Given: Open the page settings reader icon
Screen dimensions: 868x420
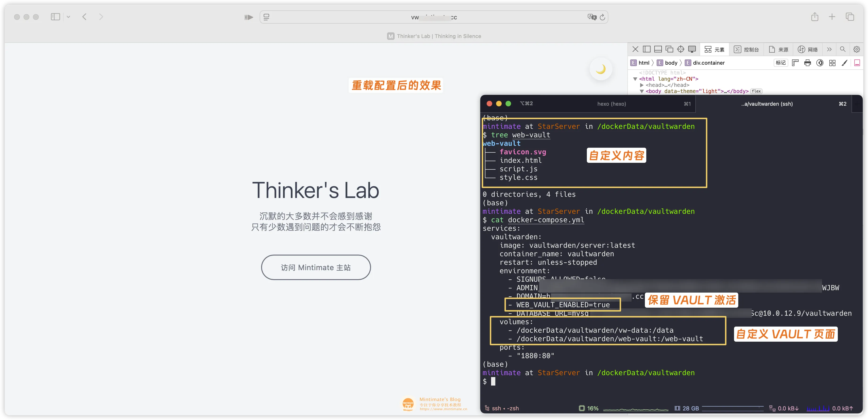Looking at the screenshot, I should click(266, 17).
